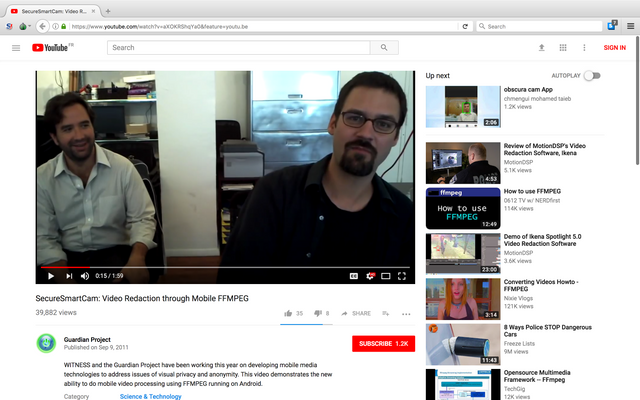640x400 pixels.
Task: Open green extension dropdown beside back button
Action: click(24, 27)
